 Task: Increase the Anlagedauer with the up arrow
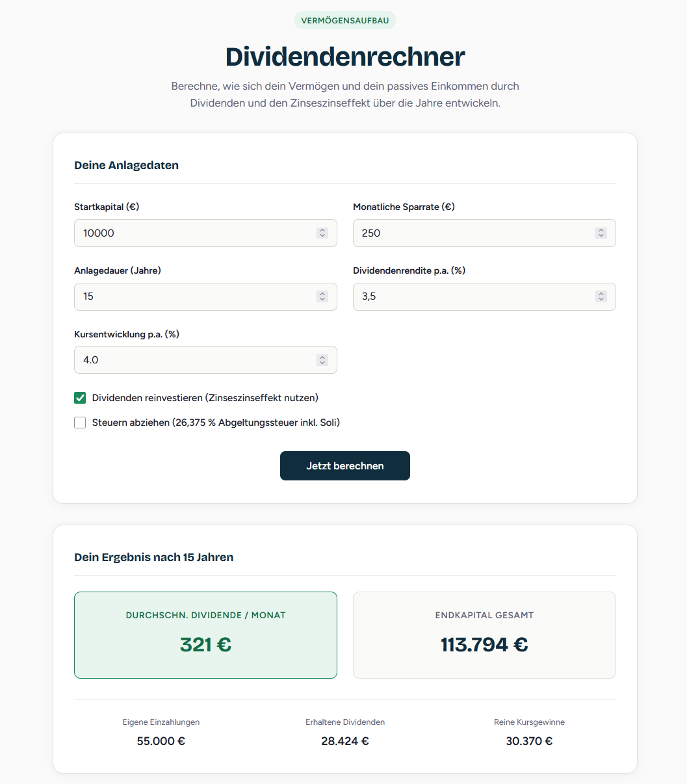(x=322, y=293)
